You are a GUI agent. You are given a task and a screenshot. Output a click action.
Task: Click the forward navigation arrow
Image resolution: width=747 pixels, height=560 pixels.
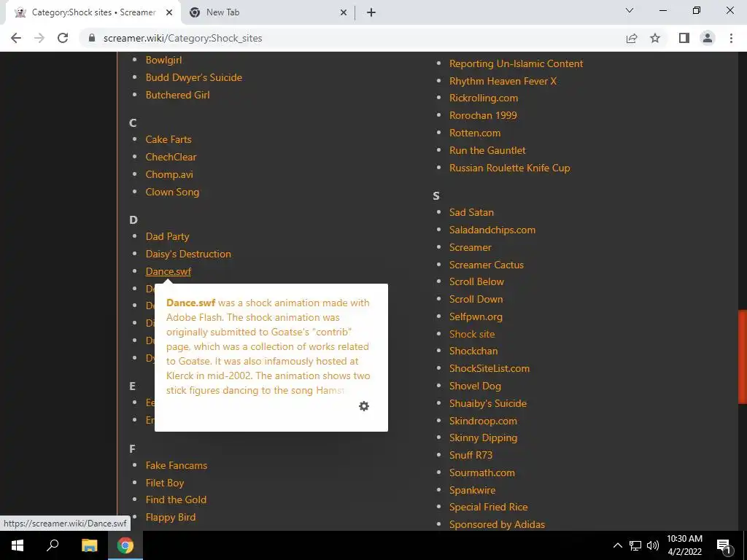pyautogui.click(x=39, y=38)
